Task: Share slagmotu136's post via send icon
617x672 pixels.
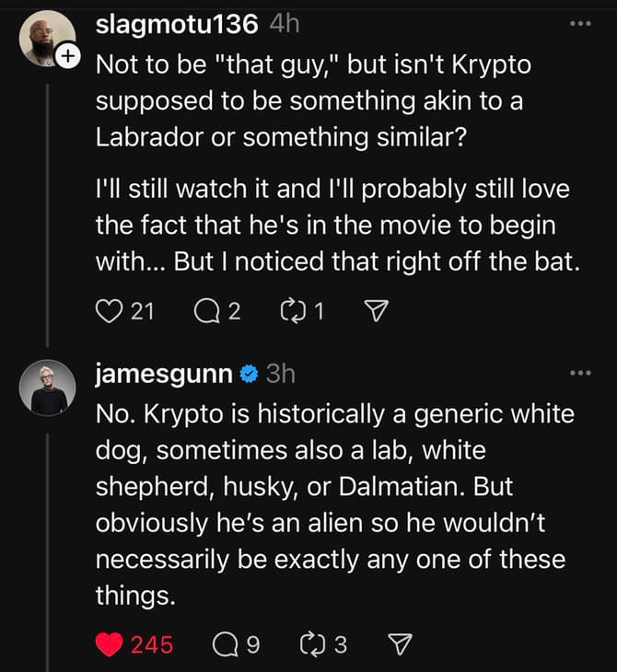Action: (376, 311)
